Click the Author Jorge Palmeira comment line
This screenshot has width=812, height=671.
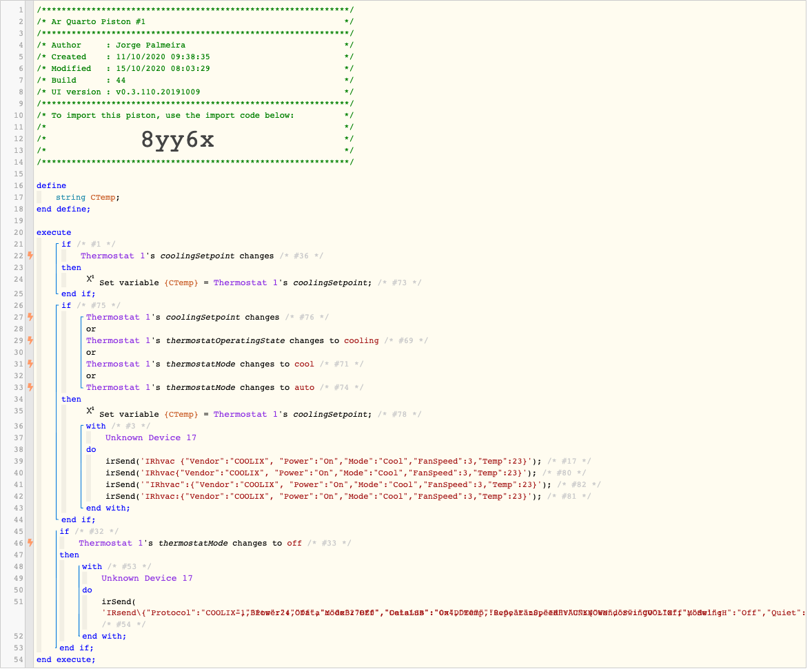tap(195, 45)
